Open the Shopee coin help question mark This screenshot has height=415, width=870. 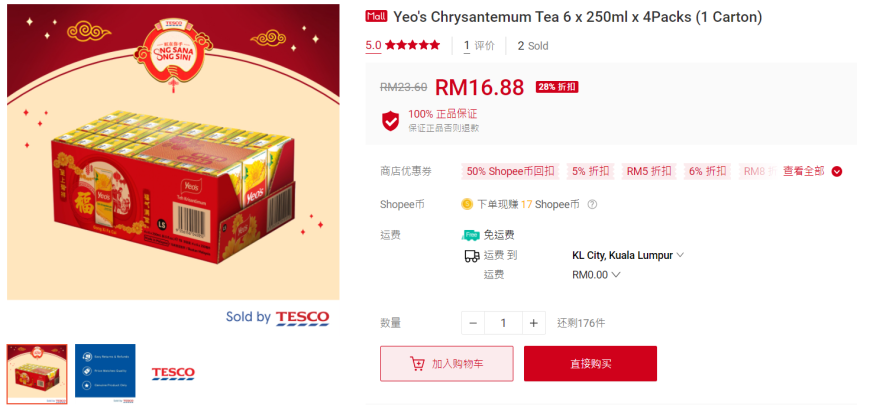(592, 204)
